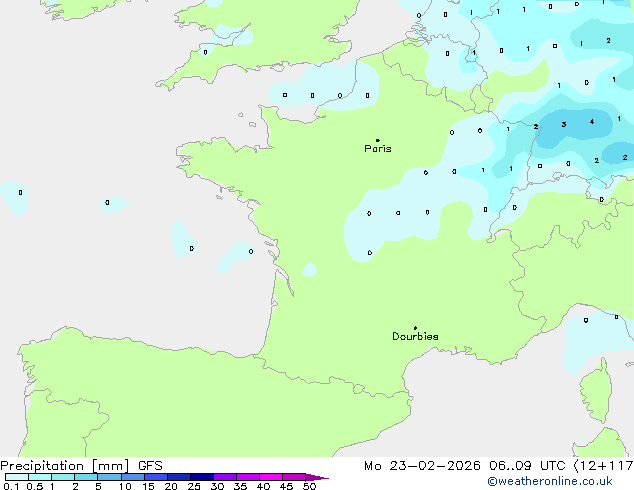Select the 0.5–1 mm legend swatch
This screenshot has width=634, height=490.
coord(40,477)
